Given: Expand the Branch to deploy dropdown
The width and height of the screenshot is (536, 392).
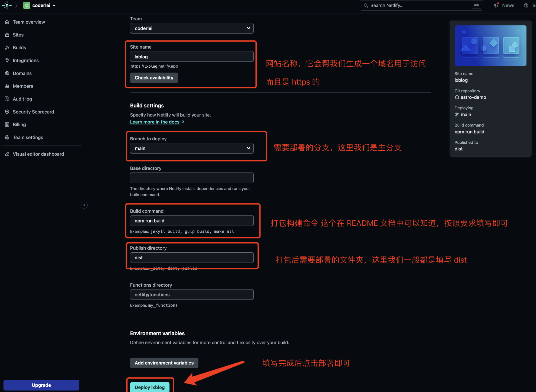Looking at the screenshot, I should pos(191,148).
